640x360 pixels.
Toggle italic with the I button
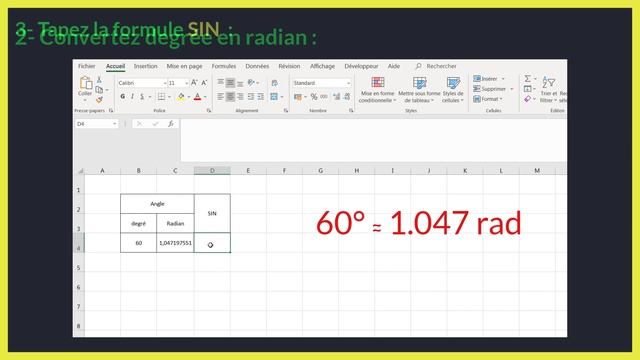(x=132, y=97)
